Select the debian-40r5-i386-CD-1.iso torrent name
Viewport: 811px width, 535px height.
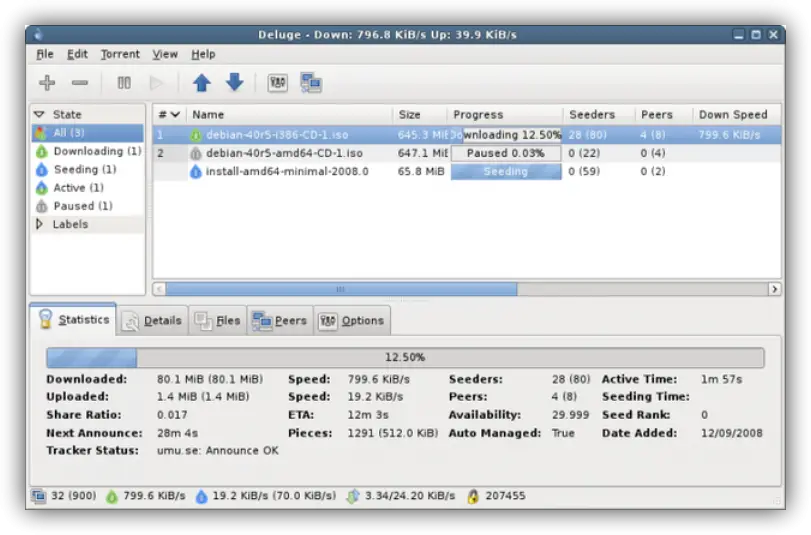(x=277, y=135)
